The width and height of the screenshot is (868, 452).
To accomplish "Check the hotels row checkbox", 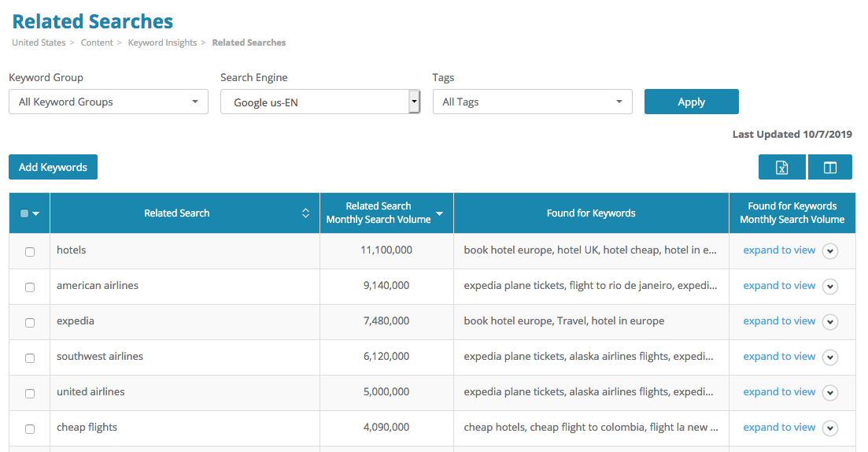I will tap(30, 251).
